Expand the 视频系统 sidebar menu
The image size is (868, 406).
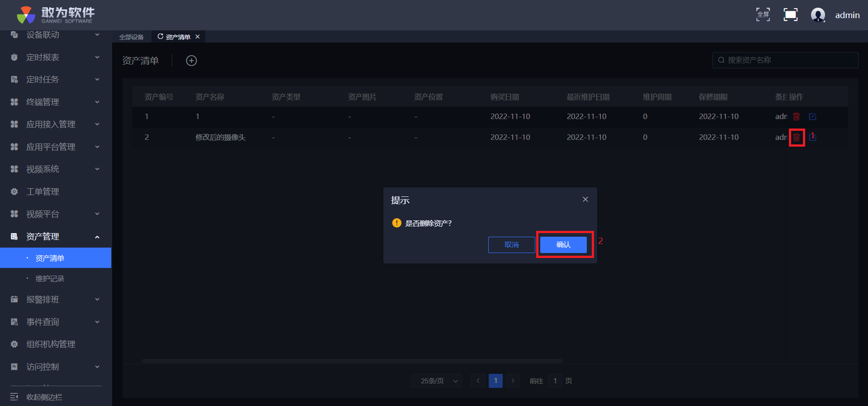56,169
